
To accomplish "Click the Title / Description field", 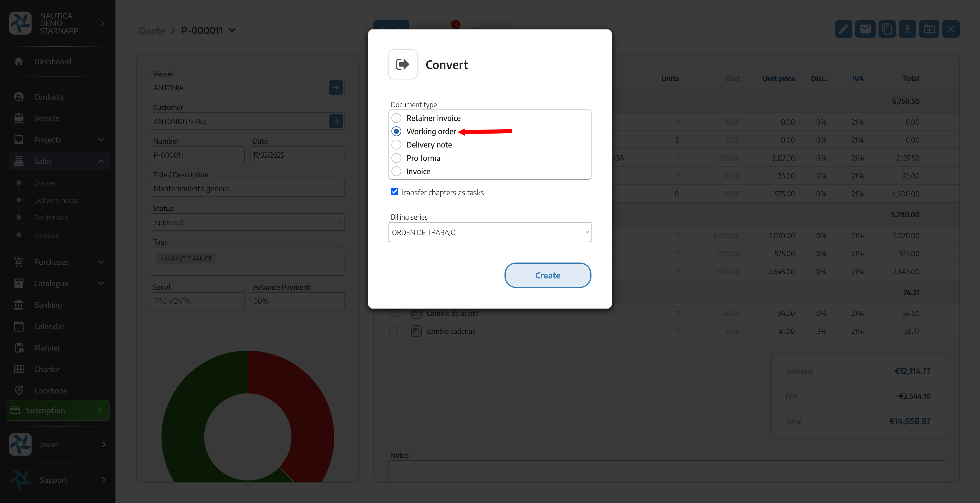I will (x=248, y=189).
